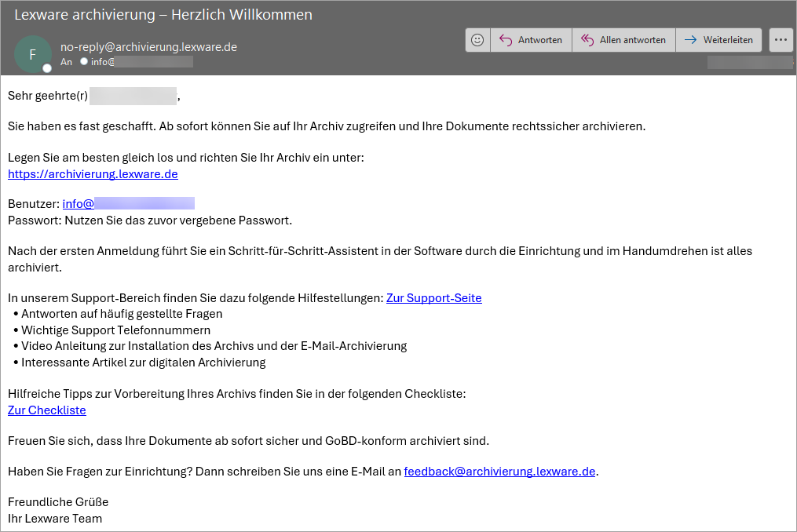Click the feedback@archivierung.lexware.de address
The image size is (797, 532).
(x=499, y=472)
